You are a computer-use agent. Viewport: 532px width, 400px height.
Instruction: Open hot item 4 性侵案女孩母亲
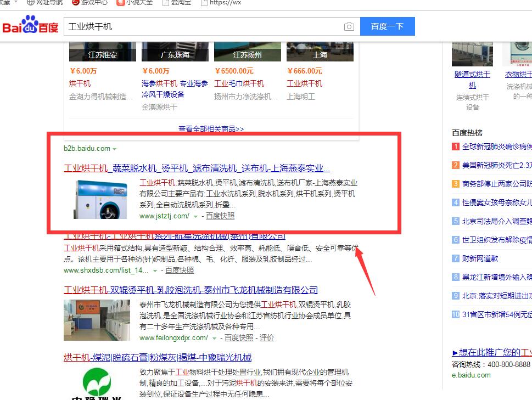tap(497, 202)
